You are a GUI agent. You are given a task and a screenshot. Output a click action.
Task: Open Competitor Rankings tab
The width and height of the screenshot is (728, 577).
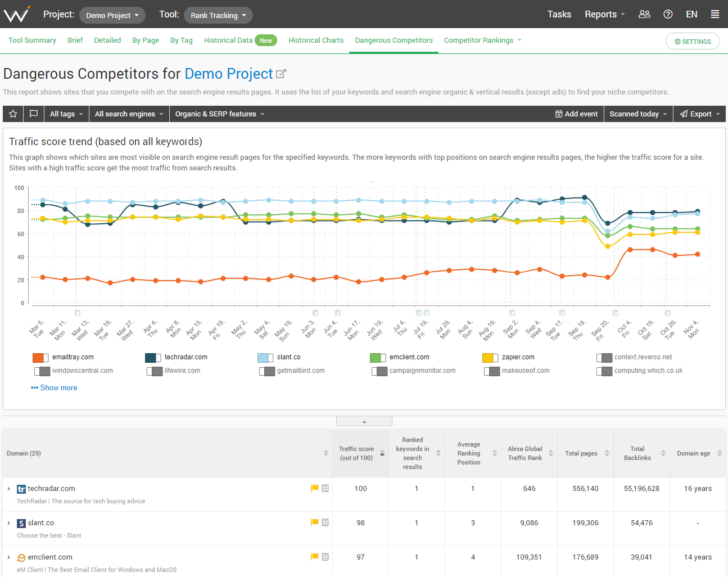point(482,40)
